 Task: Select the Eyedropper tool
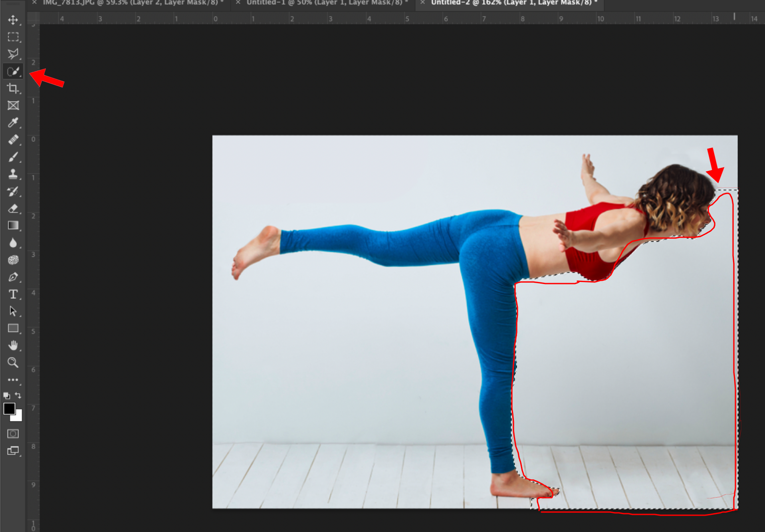point(13,123)
